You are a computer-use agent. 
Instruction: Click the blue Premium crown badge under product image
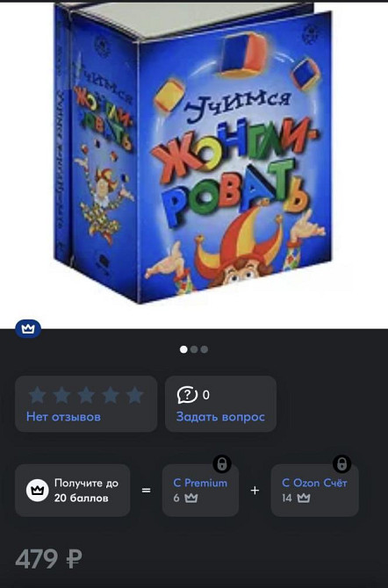(x=28, y=329)
